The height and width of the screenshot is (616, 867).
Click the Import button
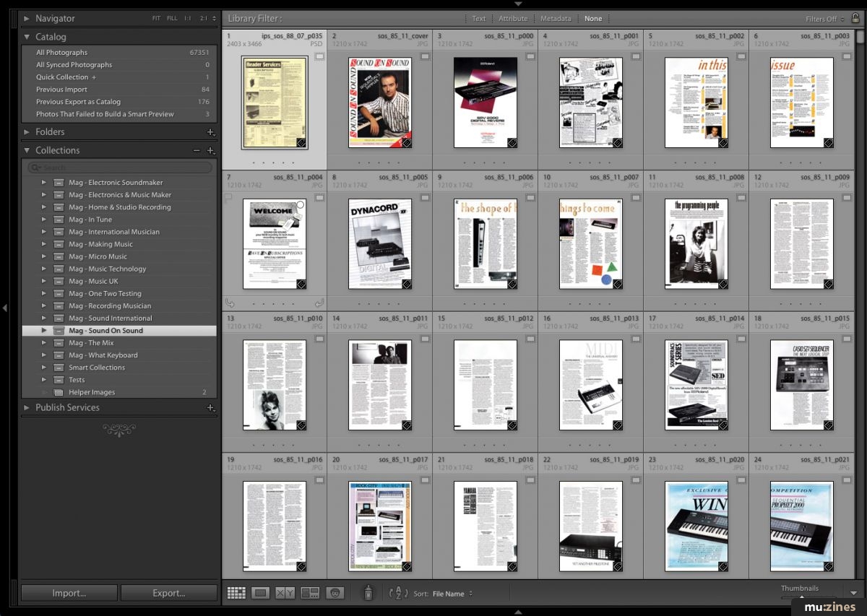[69, 592]
